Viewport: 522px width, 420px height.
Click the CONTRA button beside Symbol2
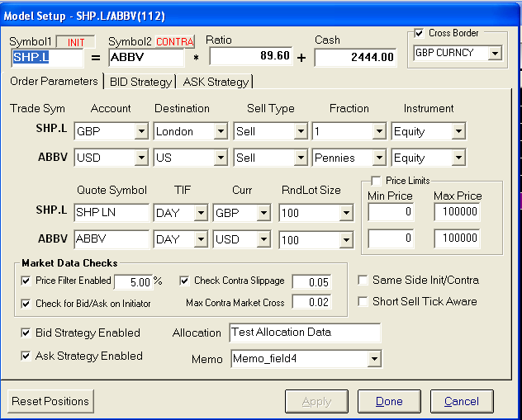coord(174,42)
